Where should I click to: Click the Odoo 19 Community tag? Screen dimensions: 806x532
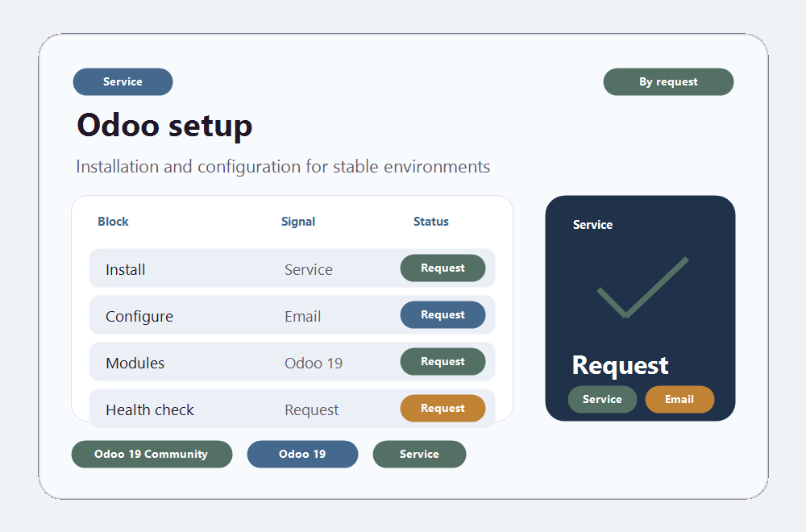pyautogui.click(x=152, y=454)
